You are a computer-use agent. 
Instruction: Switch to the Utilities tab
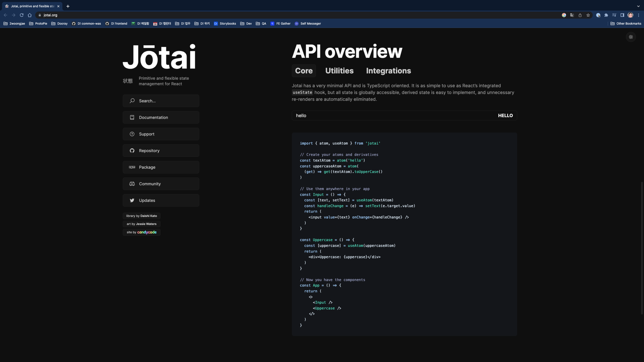(x=339, y=71)
